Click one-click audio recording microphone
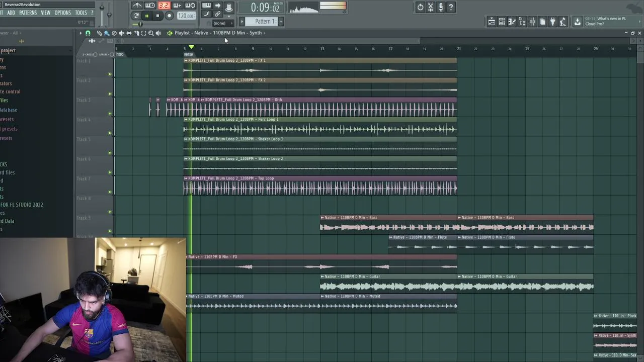 click(x=441, y=7)
